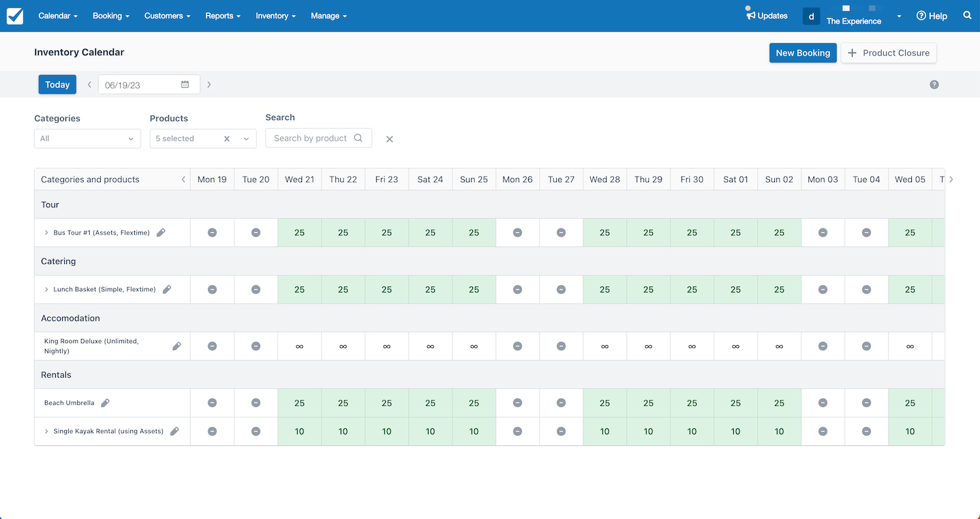Image resolution: width=980 pixels, height=519 pixels.
Task: Click the gray help question mark icon
Action: pos(934,85)
